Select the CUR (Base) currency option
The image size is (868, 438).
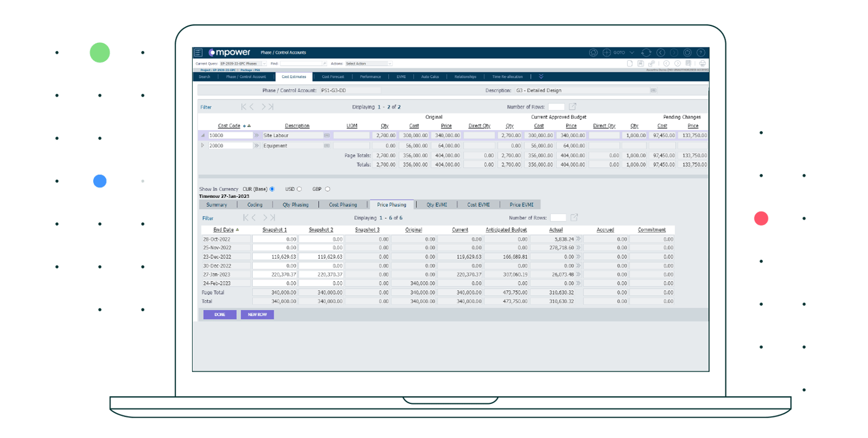[x=272, y=189]
